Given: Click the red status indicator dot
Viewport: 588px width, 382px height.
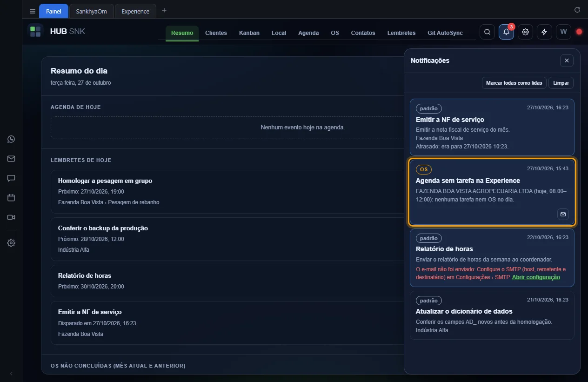Looking at the screenshot, I should tap(579, 32).
